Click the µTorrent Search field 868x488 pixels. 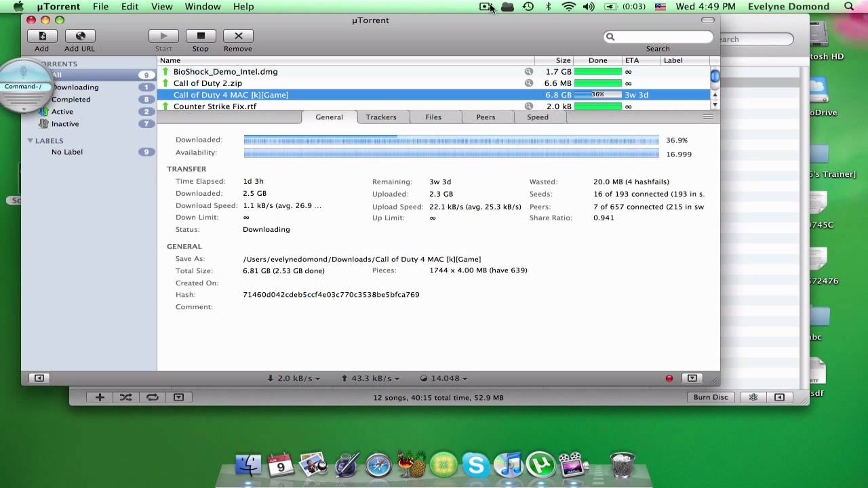point(658,37)
